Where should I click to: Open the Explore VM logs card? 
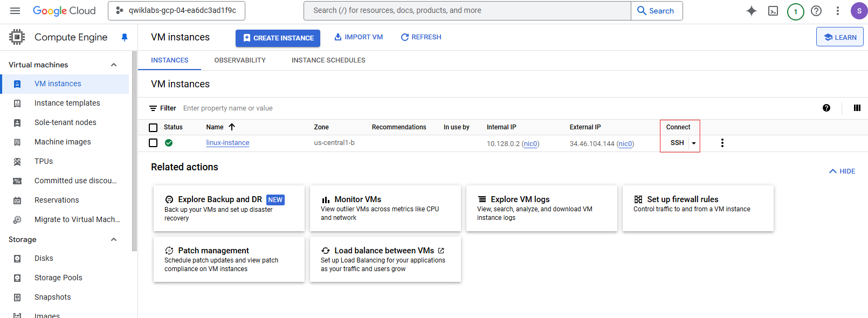pyautogui.click(x=542, y=209)
